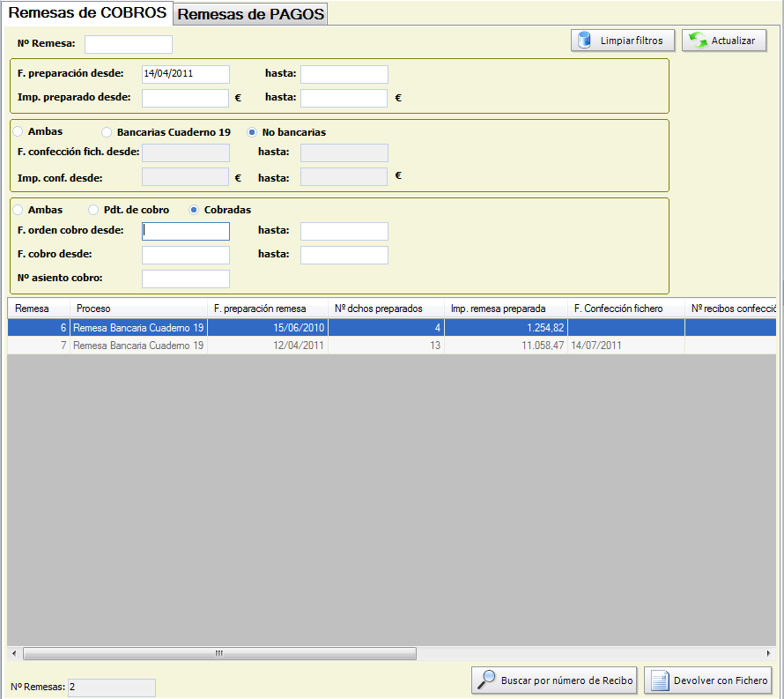Click the magnifier icon on Buscar por número de Recibo
The width and height of the screenshot is (784, 699).
(x=486, y=680)
